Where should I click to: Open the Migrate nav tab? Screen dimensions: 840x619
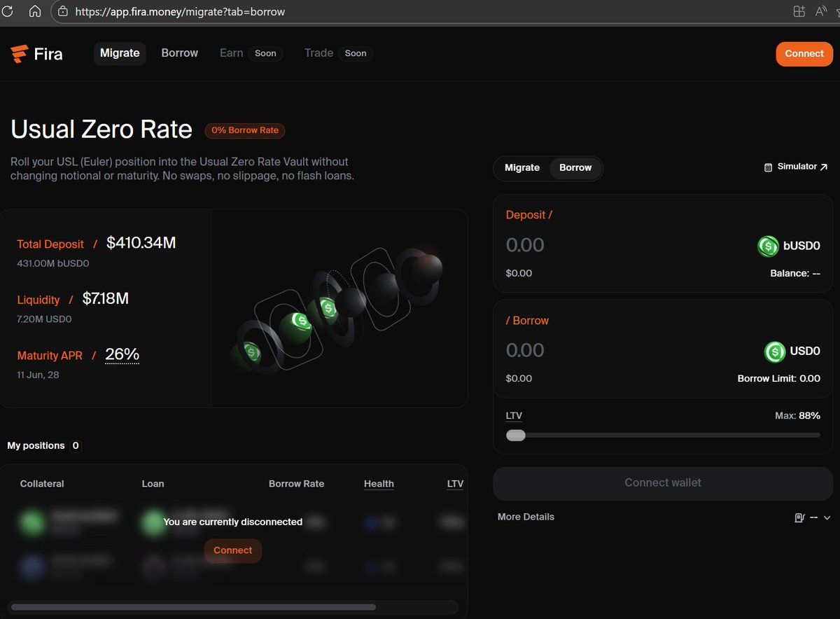120,53
